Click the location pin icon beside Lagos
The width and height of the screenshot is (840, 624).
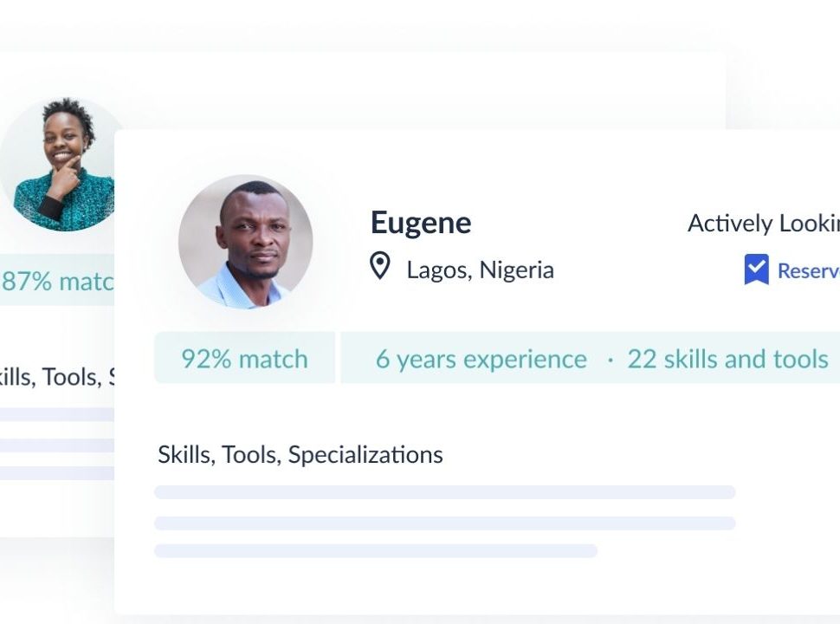point(380,266)
